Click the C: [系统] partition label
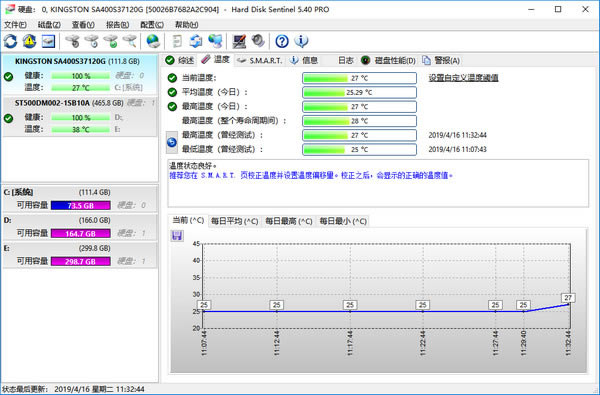600x395 pixels. pos(18,192)
